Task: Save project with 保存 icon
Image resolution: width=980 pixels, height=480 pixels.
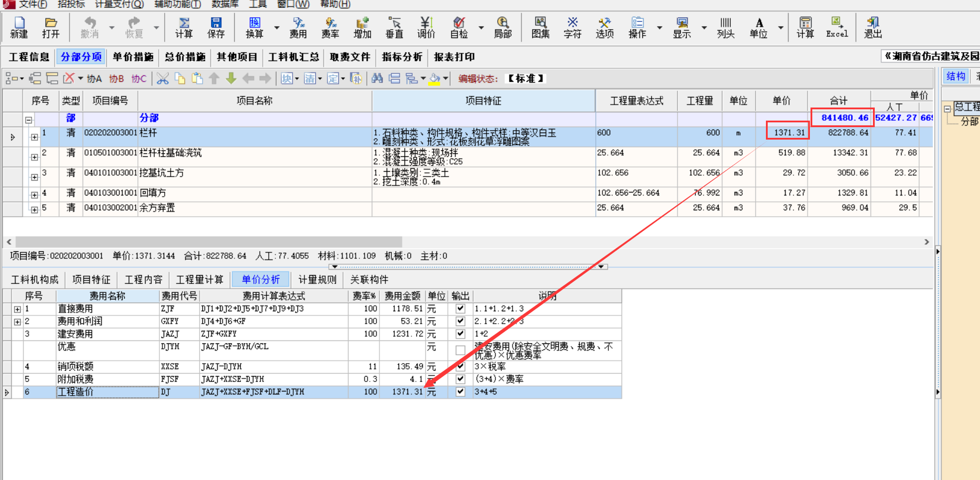Action: (x=216, y=28)
